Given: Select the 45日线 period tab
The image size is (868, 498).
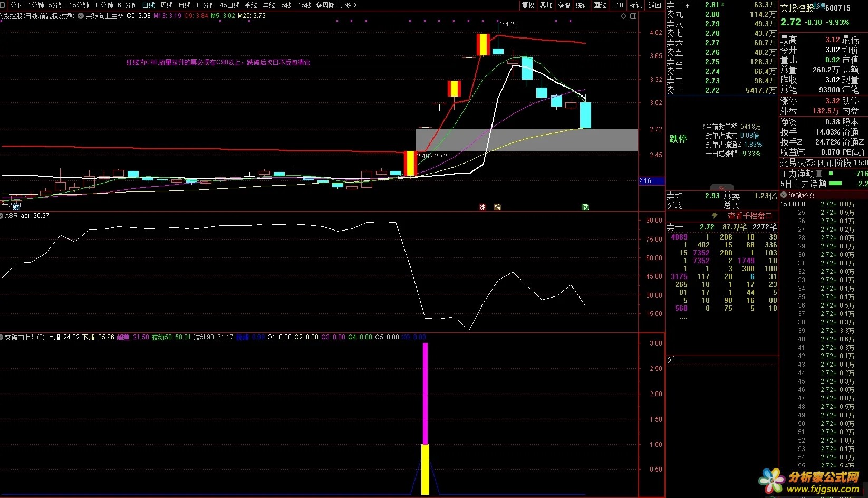Looking at the screenshot, I should (230, 5).
